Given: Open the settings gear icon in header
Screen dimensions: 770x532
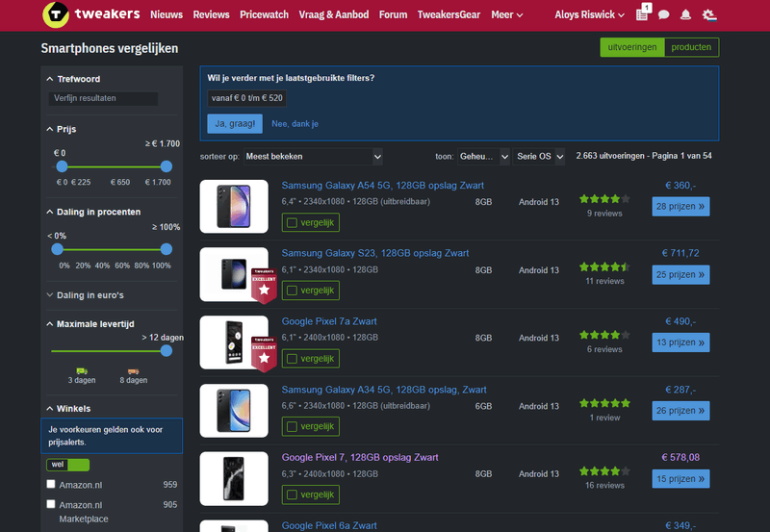Looking at the screenshot, I should coord(709,15).
